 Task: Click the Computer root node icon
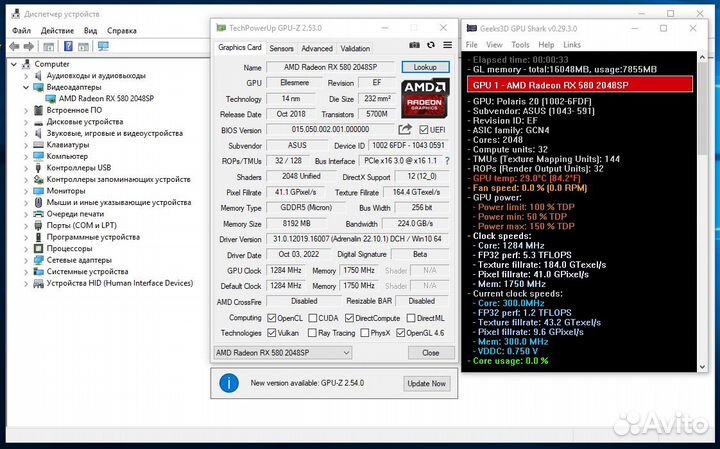[x=27, y=64]
